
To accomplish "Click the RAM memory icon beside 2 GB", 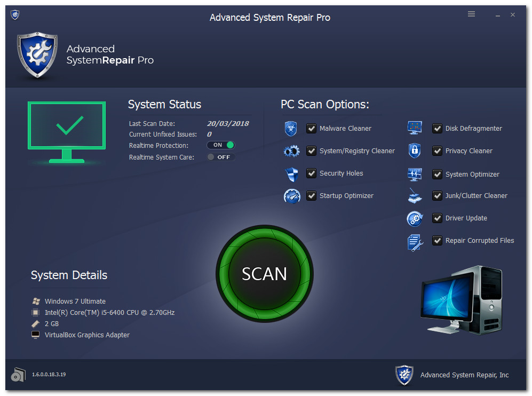I will click(36, 324).
